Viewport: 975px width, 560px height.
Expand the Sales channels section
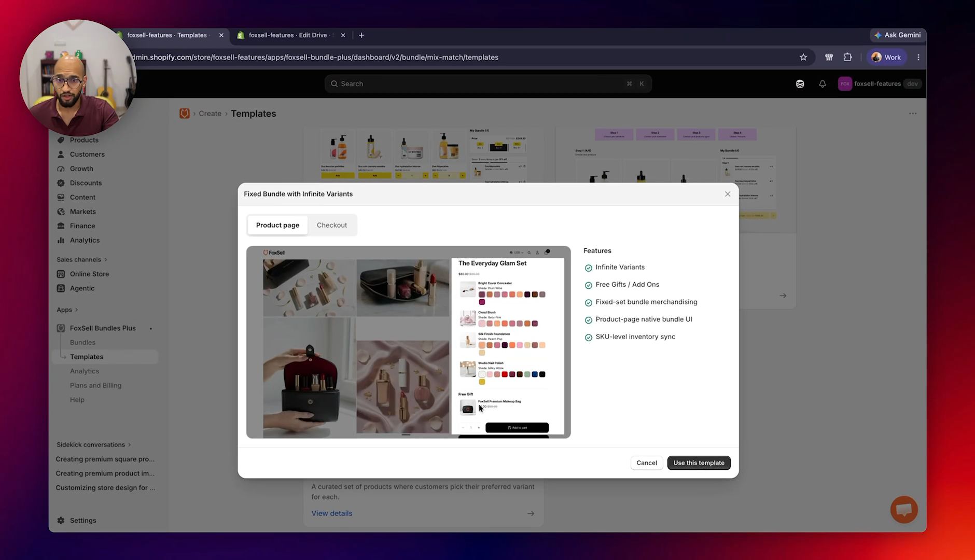(82, 260)
